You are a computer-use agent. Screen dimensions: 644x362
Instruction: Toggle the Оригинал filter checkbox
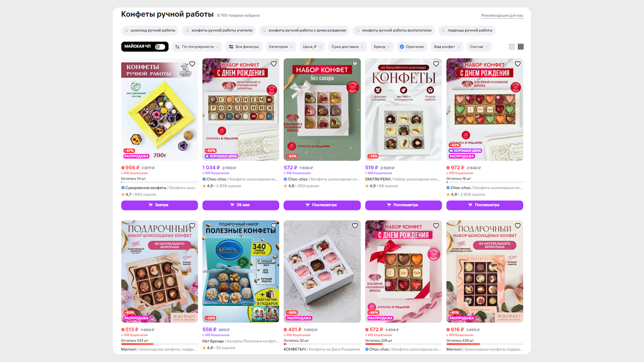tap(412, 47)
